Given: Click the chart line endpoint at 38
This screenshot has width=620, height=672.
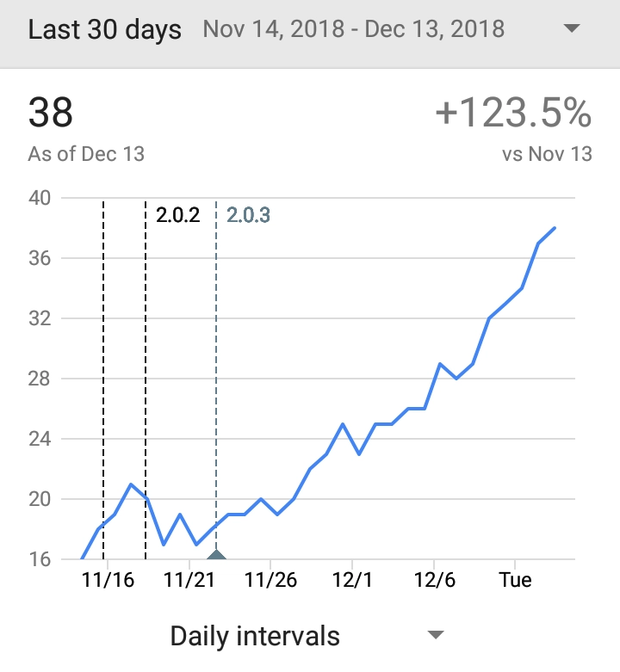Looking at the screenshot, I should click(555, 228).
